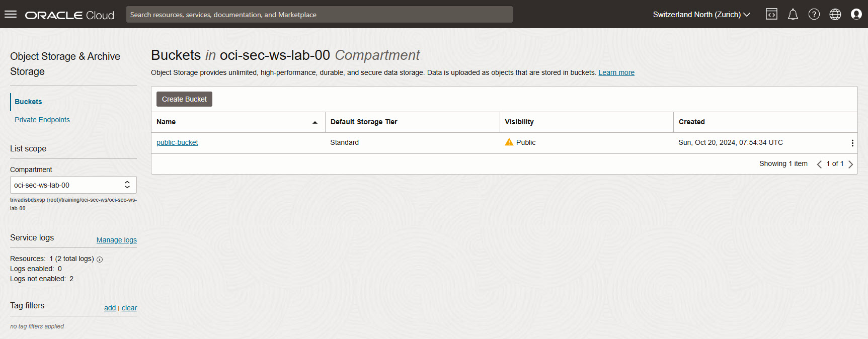Click the Oracle Cloud logo
The height and width of the screenshot is (339, 868).
coord(69,15)
